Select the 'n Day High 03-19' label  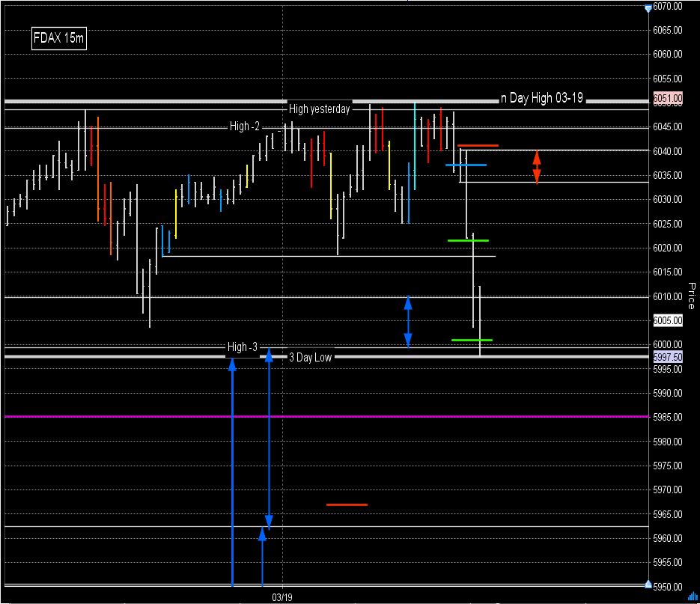[x=542, y=98]
